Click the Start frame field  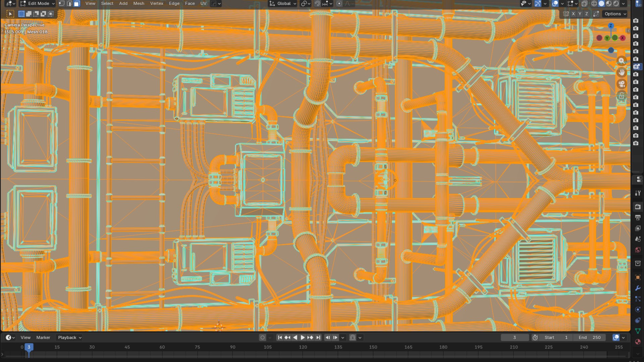[x=556, y=338]
